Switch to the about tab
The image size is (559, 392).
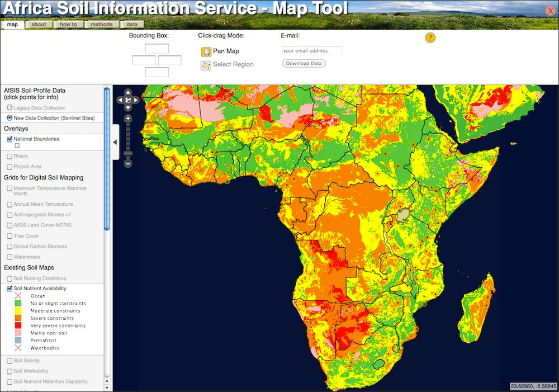(39, 25)
